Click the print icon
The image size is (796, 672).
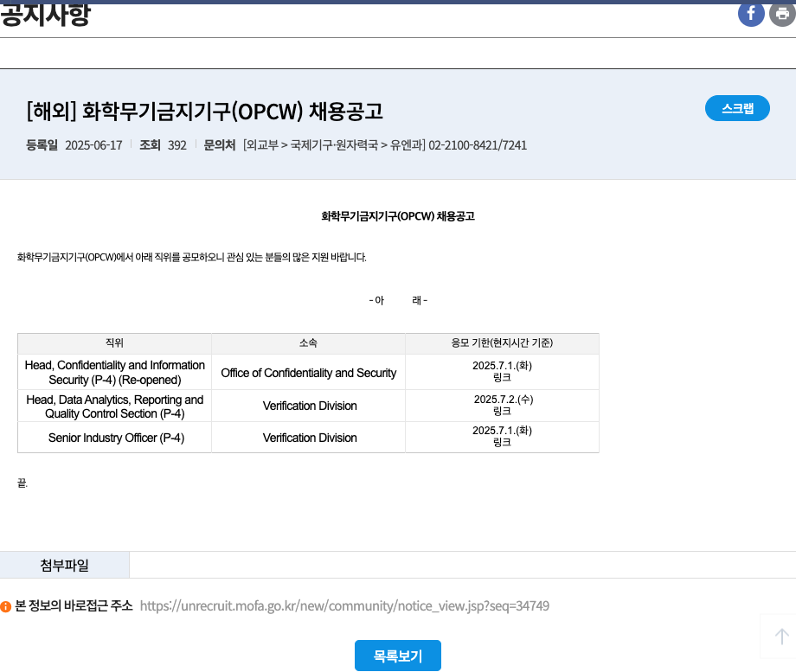[x=783, y=14]
